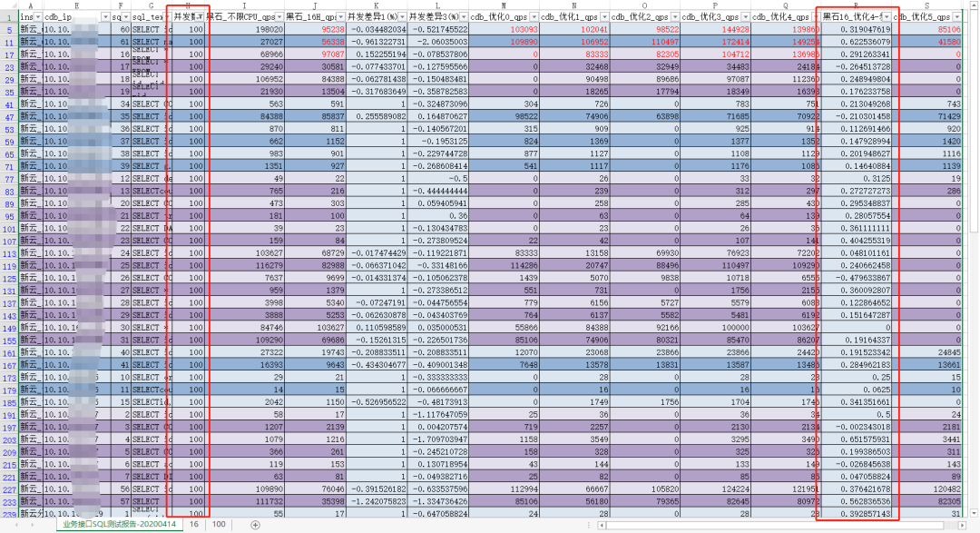Click red cell value 103093
980x533 pixels.
(x=504, y=29)
